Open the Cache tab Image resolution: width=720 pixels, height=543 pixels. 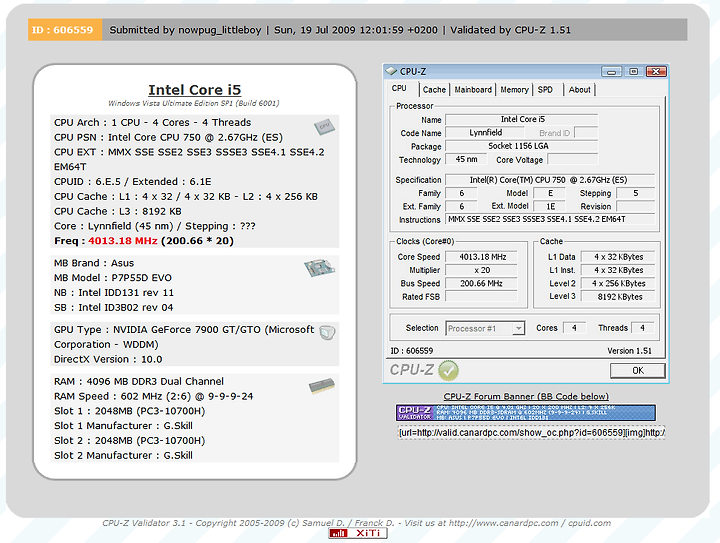click(x=434, y=90)
